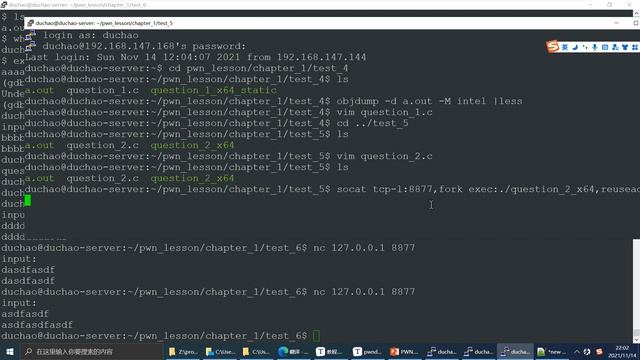Click Sogou microphone voice input icon
Image resolution: width=640 pixels, height=360 pixels.
click(595, 47)
